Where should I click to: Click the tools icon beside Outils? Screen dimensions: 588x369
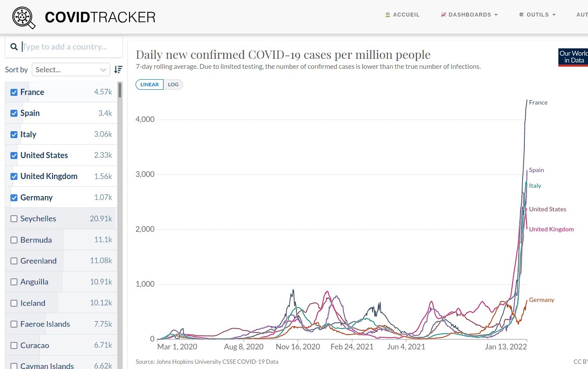[521, 15]
